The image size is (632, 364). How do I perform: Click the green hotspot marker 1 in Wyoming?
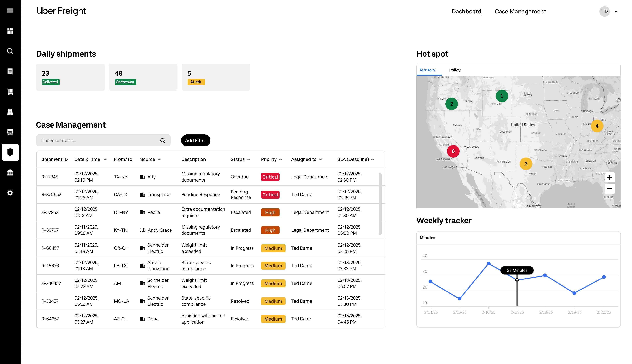point(502,96)
